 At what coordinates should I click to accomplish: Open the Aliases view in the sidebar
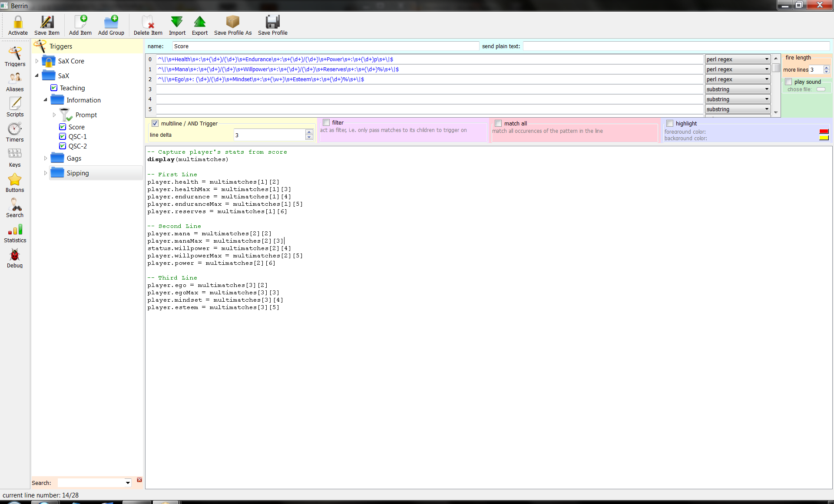tap(15, 82)
